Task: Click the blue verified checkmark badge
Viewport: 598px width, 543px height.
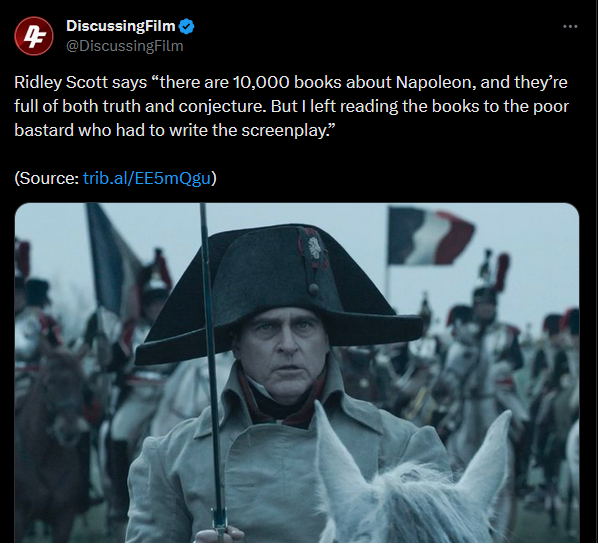Action: (x=186, y=26)
